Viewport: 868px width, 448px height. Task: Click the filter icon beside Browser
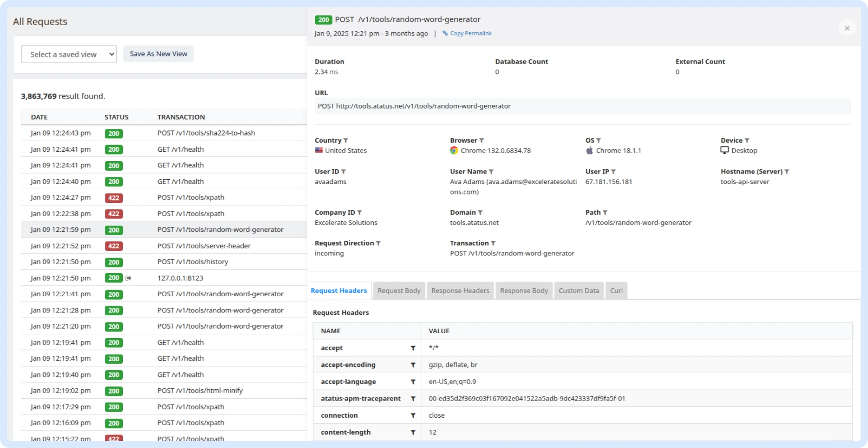pos(481,141)
